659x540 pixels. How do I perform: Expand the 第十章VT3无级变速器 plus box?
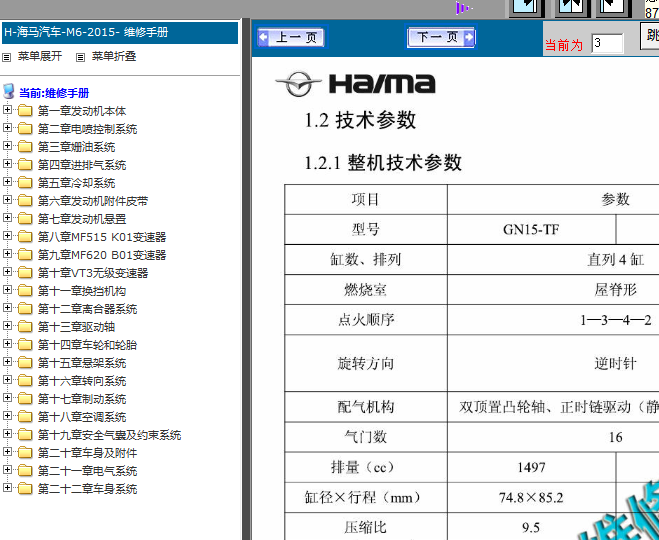pyautogui.click(x=7, y=272)
